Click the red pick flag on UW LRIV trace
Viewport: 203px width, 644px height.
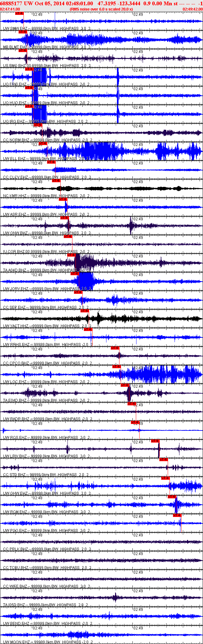pyautogui.click(x=155, y=441)
